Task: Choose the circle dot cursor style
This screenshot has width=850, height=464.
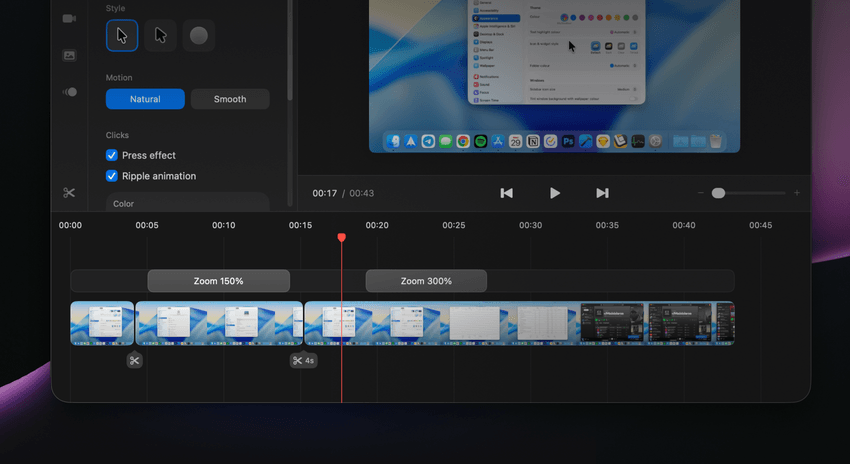Action: [198, 35]
